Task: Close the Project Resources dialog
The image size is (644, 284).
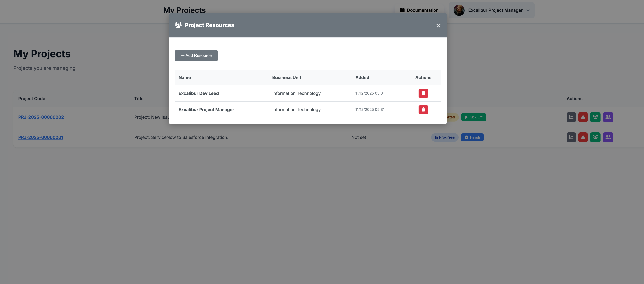Action: coord(438,26)
